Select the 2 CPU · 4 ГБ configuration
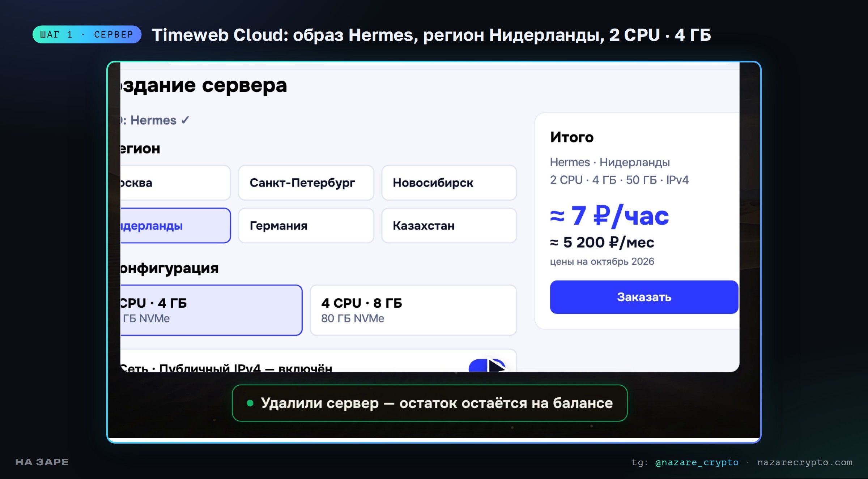The width and height of the screenshot is (868, 479). pyautogui.click(x=211, y=310)
